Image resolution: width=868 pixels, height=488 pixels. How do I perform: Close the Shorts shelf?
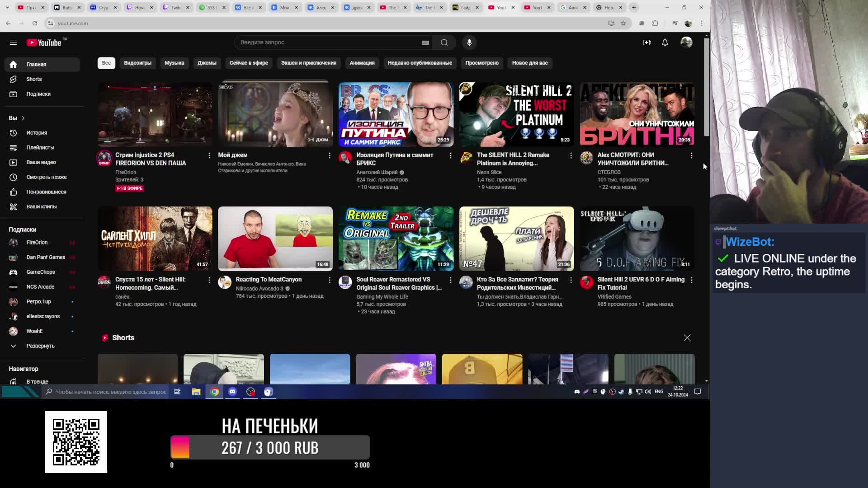click(687, 338)
